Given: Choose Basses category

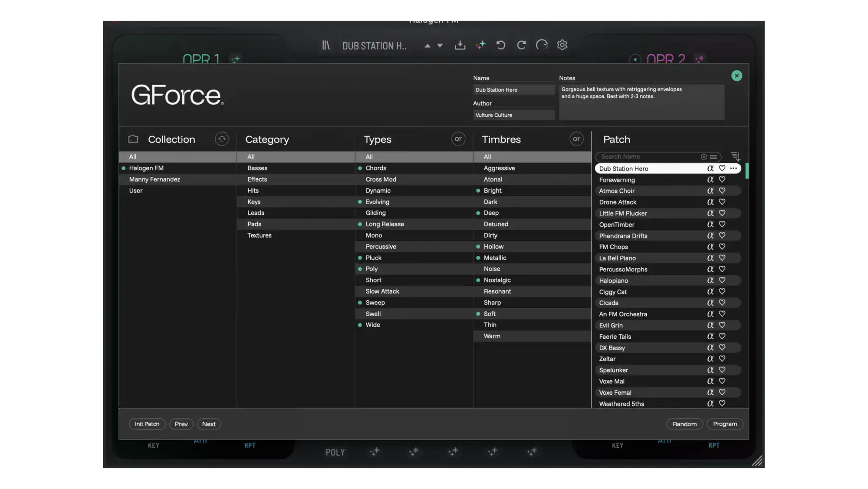Looking at the screenshot, I should (x=296, y=168).
